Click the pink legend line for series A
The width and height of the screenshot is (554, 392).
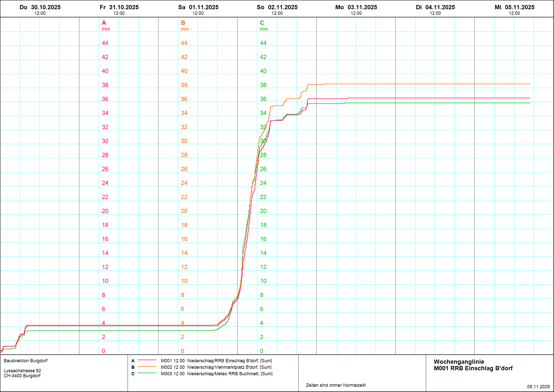[x=147, y=360]
